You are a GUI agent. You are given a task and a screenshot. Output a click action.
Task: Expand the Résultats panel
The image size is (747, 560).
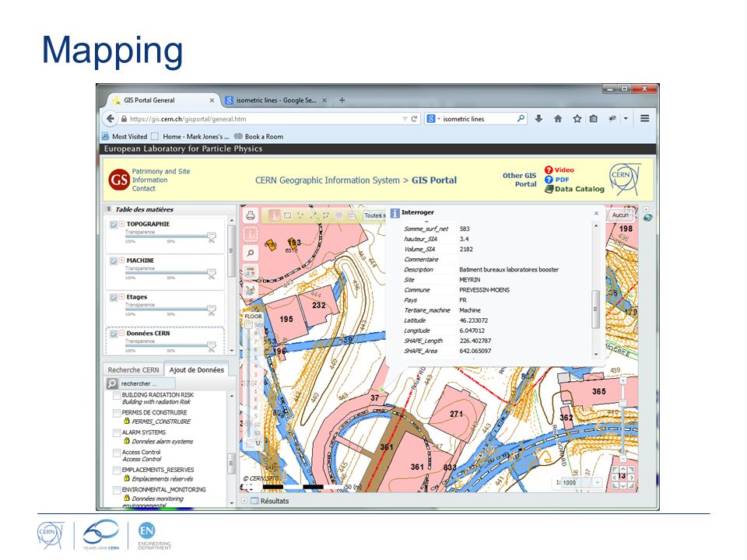click(x=244, y=501)
